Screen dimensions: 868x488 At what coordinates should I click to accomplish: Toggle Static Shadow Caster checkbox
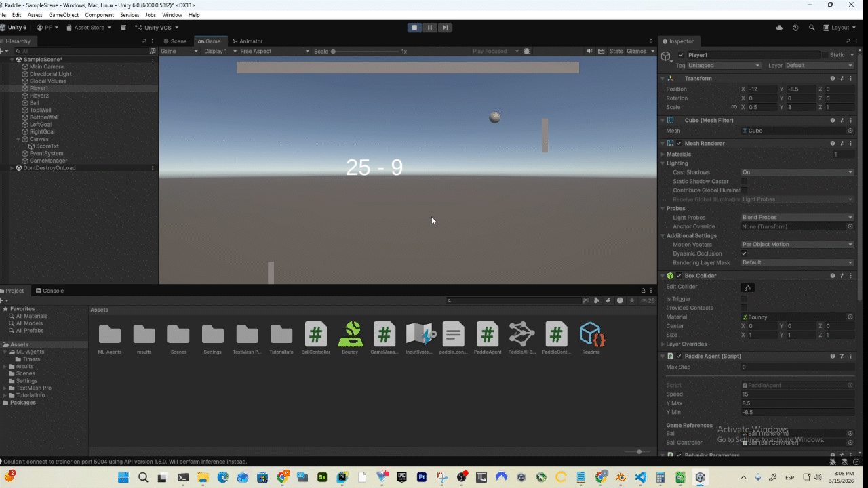click(x=745, y=181)
